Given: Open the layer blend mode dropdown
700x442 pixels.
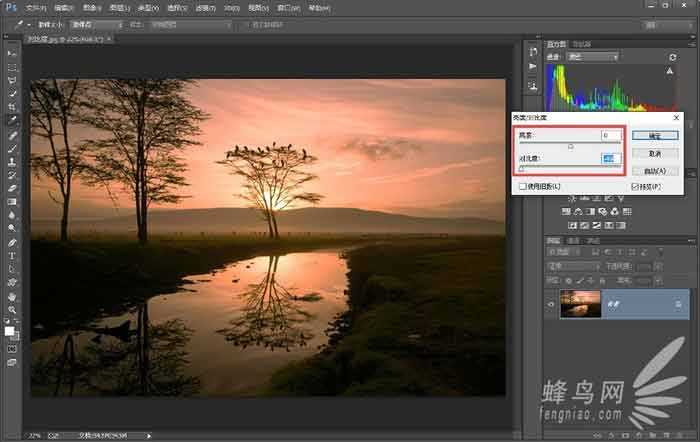Looking at the screenshot, I should (x=573, y=267).
